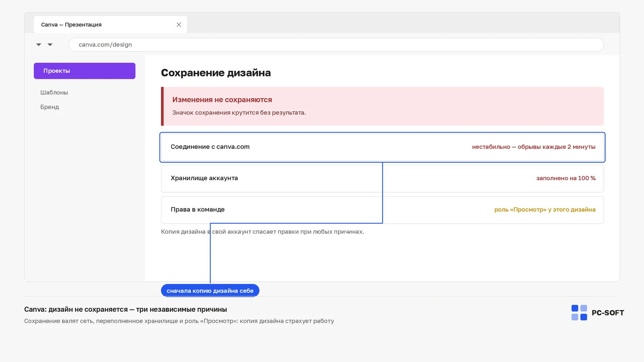The image size is (644, 362).
Task: Click the status заполнено на 100 %
Action: (566, 178)
